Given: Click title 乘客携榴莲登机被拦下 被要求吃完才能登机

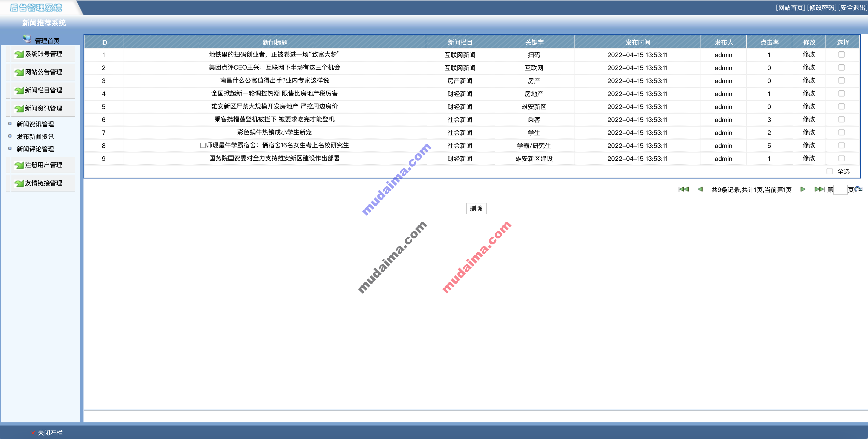Looking at the screenshot, I should [274, 119].
